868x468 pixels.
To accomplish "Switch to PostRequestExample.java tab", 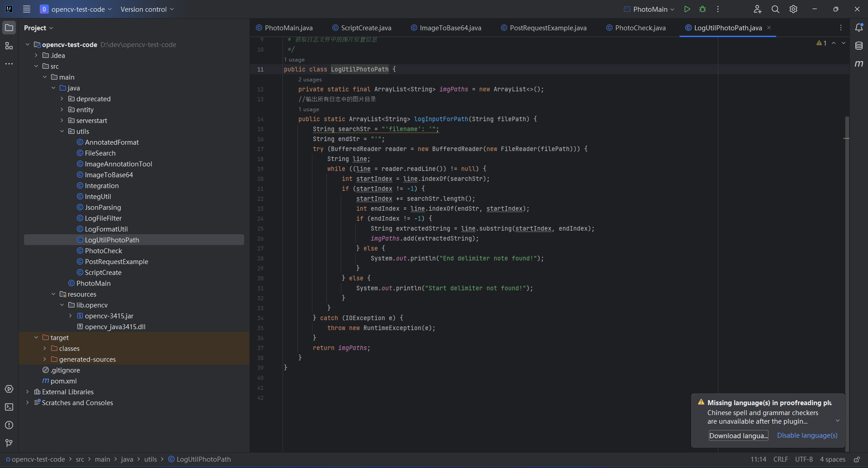I will (543, 28).
